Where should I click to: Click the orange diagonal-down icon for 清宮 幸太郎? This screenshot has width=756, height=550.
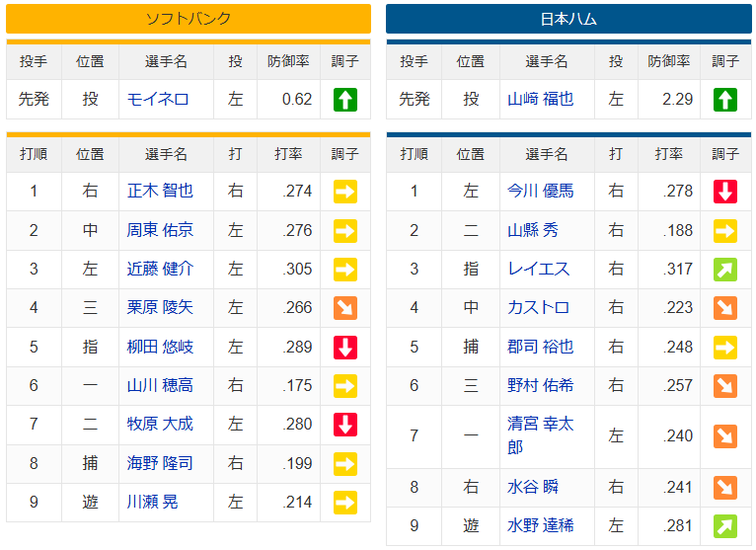(x=725, y=436)
